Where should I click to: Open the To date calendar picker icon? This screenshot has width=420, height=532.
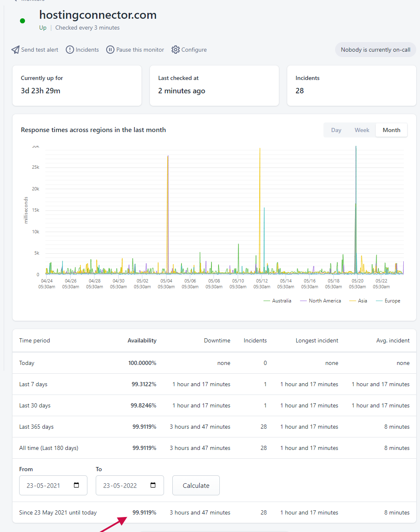[153, 485]
